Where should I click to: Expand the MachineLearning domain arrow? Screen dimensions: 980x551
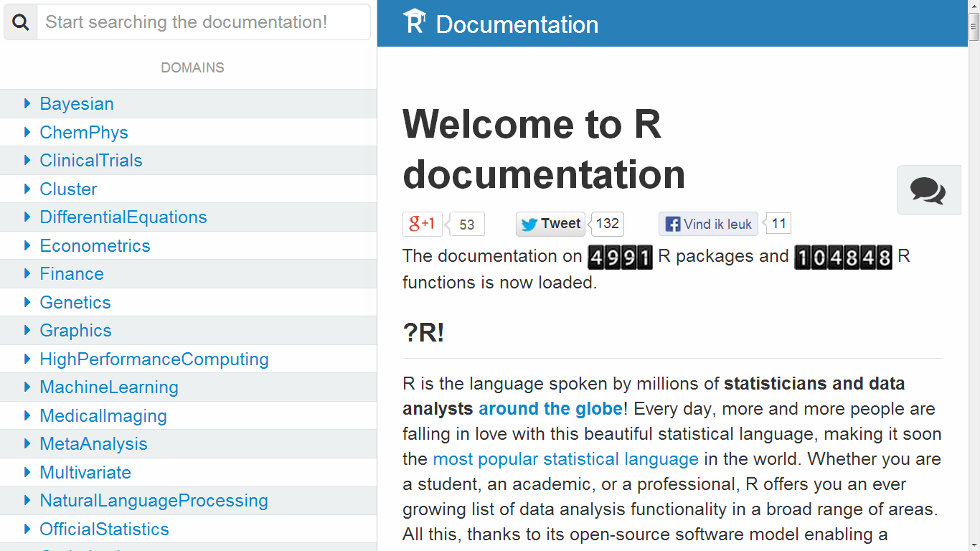27,387
